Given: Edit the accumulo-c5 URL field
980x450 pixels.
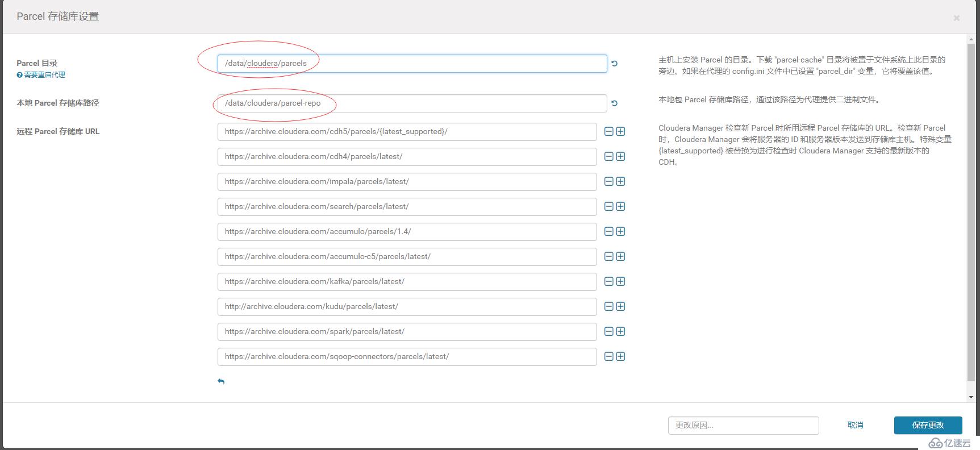Looking at the screenshot, I should (x=407, y=257).
